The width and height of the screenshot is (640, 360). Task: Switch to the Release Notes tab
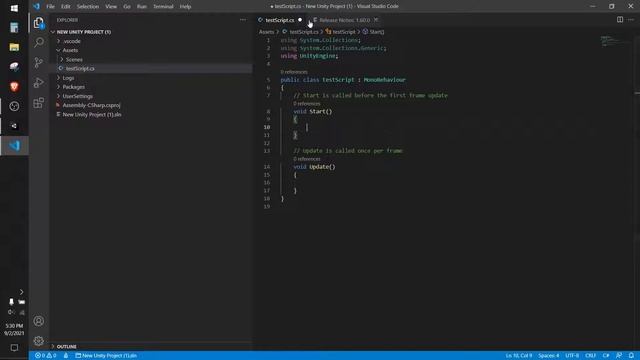(344, 20)
